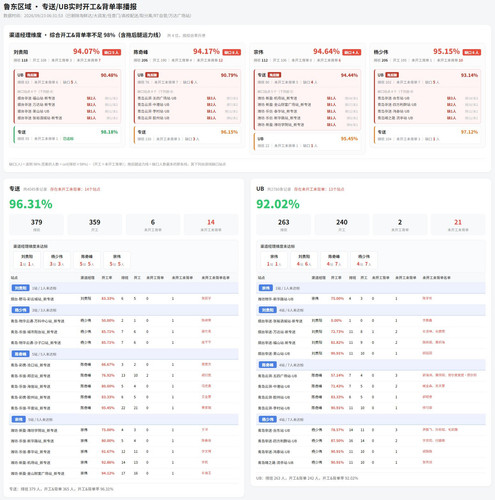Click the 379 stat tile in 专送 panel
The width and height of the screenshot is (495, 500).
coord(36,225)
